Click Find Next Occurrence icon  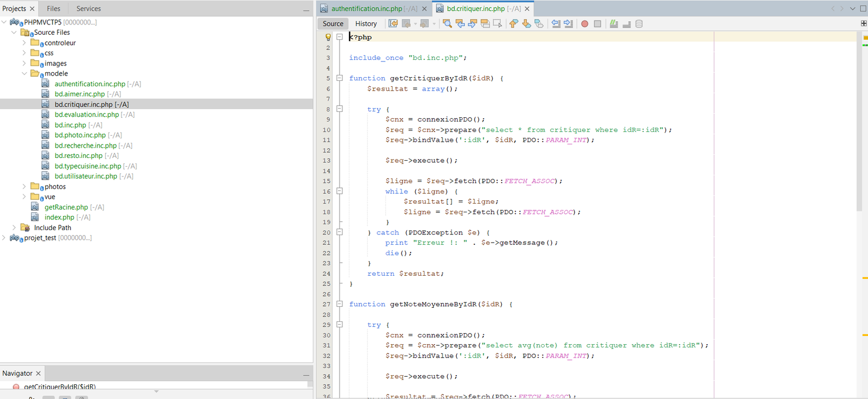pos(473,23)
